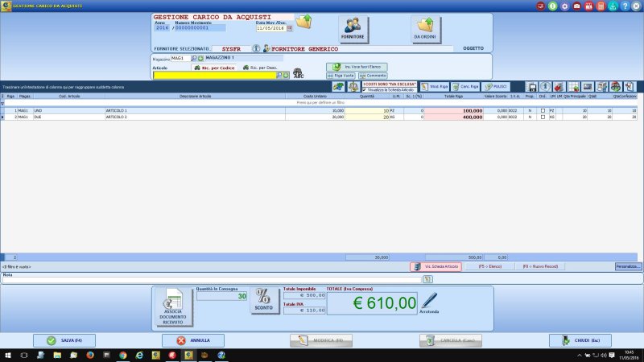The width and height of the screenshot is (644, 362).
Task: Click the SALVA (F4) button
Action: [x=64, y=340]
